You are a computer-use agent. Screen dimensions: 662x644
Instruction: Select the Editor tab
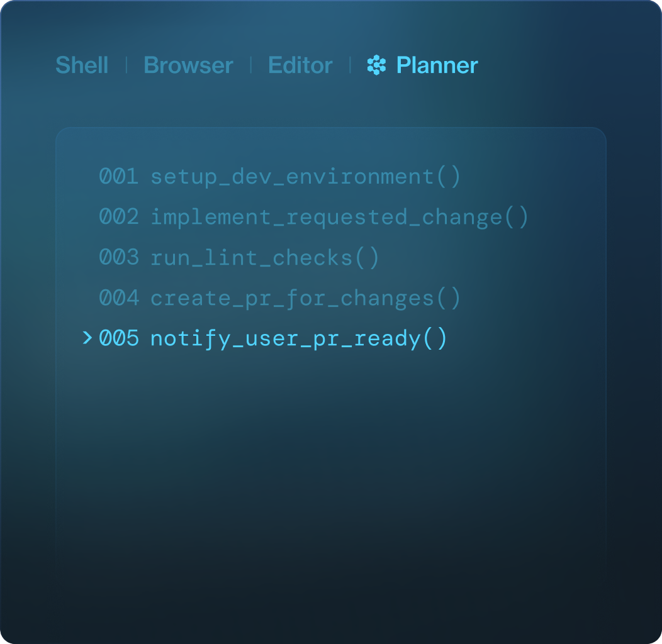300,65
